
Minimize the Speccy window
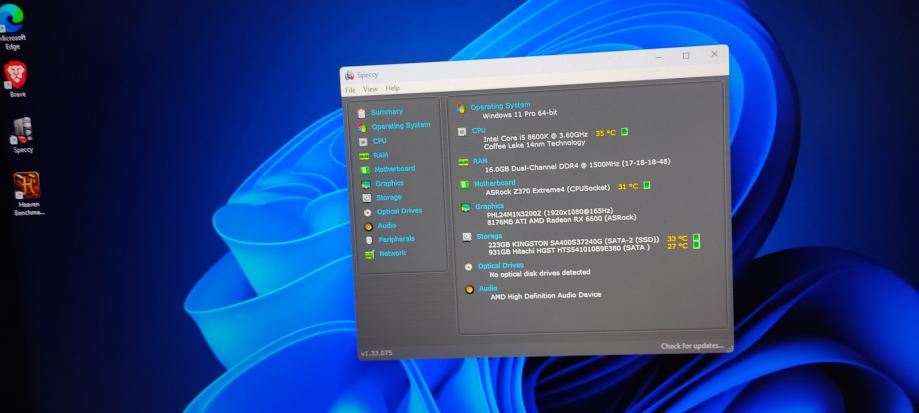pyautogui.click(x=659, y=58)
